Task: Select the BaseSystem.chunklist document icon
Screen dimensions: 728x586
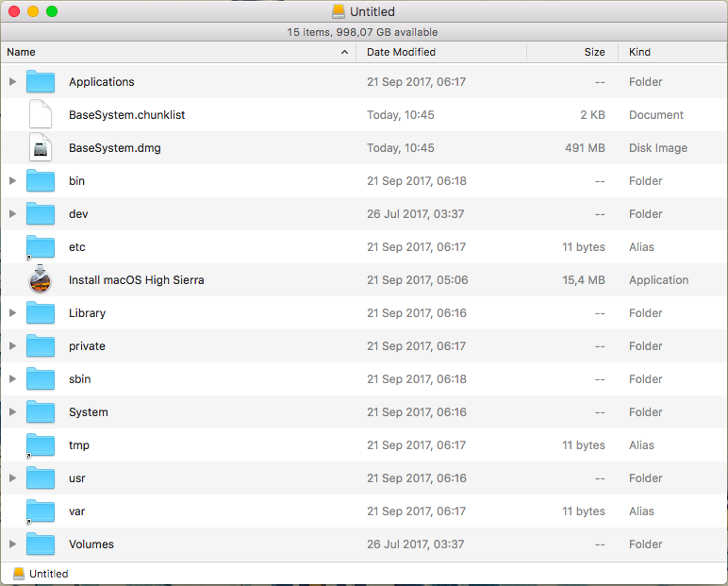Action: point(41,114)
